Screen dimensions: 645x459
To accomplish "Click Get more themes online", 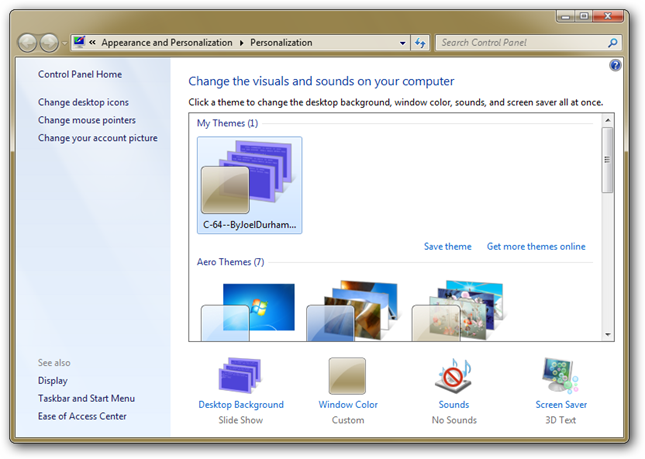I will [536, 246].
